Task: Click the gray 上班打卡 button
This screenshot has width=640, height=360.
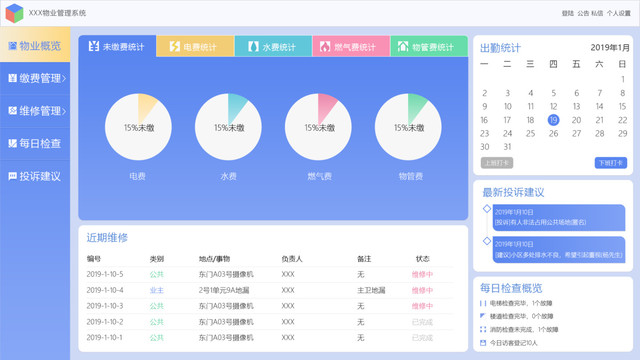Action: pyautogui.click(x=497, y=163)
